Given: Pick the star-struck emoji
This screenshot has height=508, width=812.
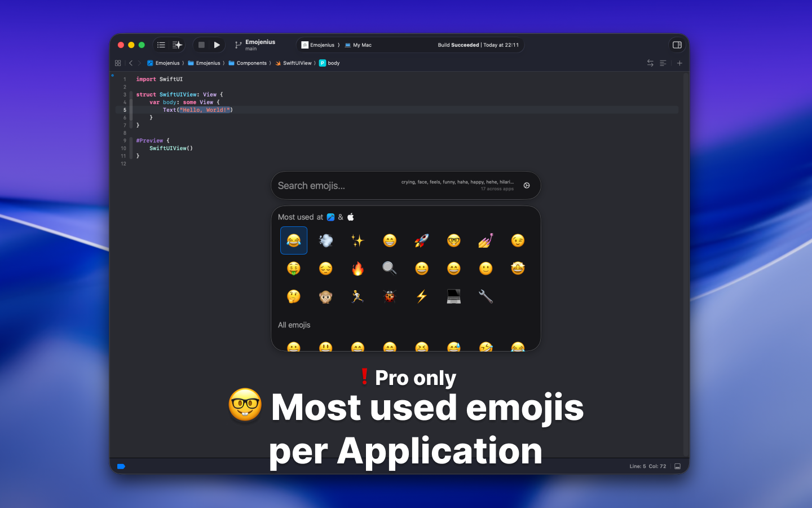Looking at the screenshot, I should (x=518, y=269).
